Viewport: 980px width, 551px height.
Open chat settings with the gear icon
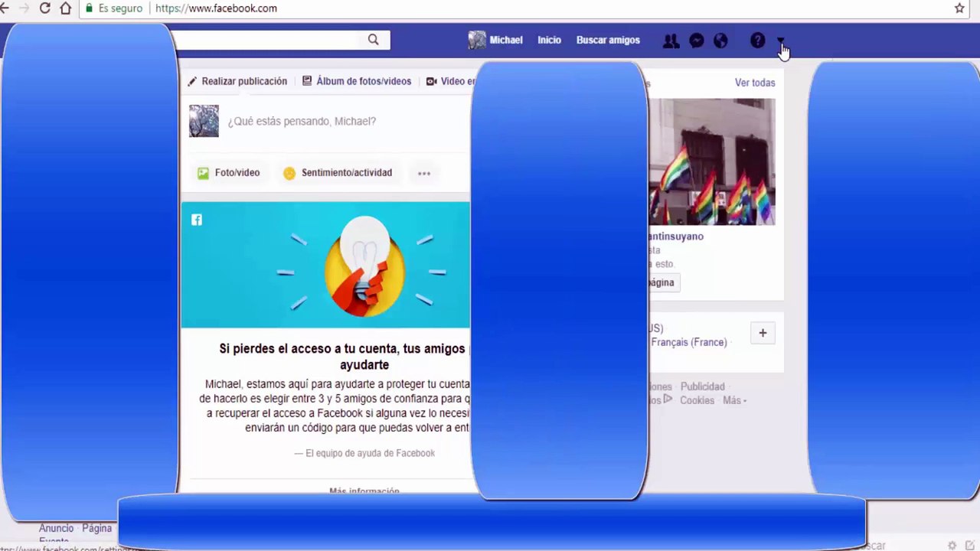coord(952,546)
